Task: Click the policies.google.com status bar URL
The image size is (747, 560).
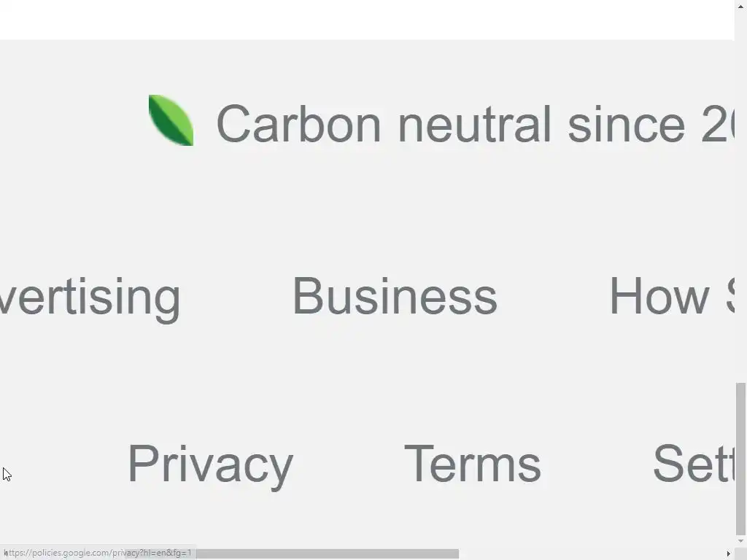Action: coord(98,553)
